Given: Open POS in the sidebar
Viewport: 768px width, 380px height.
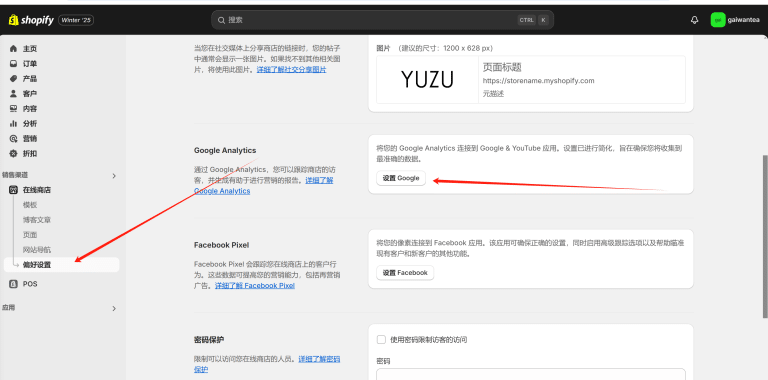Looking at the screenshot, I should (30, 284).
